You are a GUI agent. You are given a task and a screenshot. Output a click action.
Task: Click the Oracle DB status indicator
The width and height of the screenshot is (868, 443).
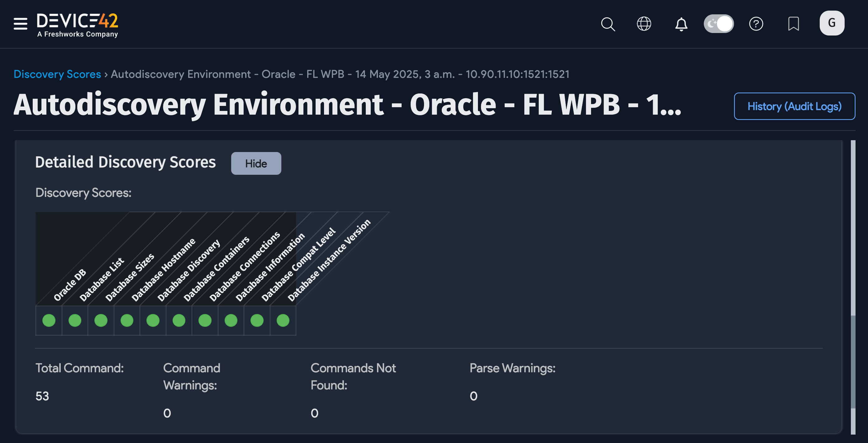pyautogui.click(x=49, y=321)
